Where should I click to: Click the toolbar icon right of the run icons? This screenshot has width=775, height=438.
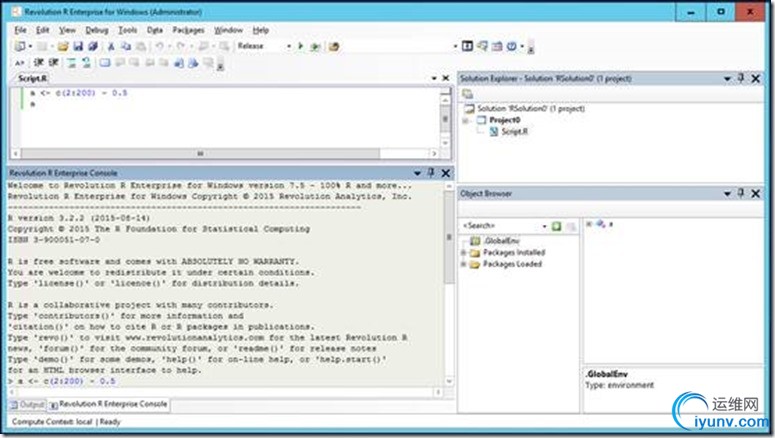coord(334,46)
